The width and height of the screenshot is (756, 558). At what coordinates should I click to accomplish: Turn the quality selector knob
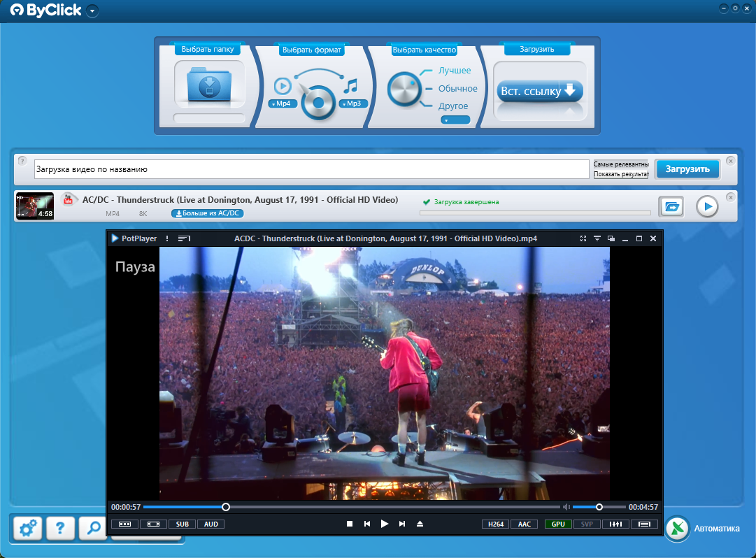click(404, 89)
